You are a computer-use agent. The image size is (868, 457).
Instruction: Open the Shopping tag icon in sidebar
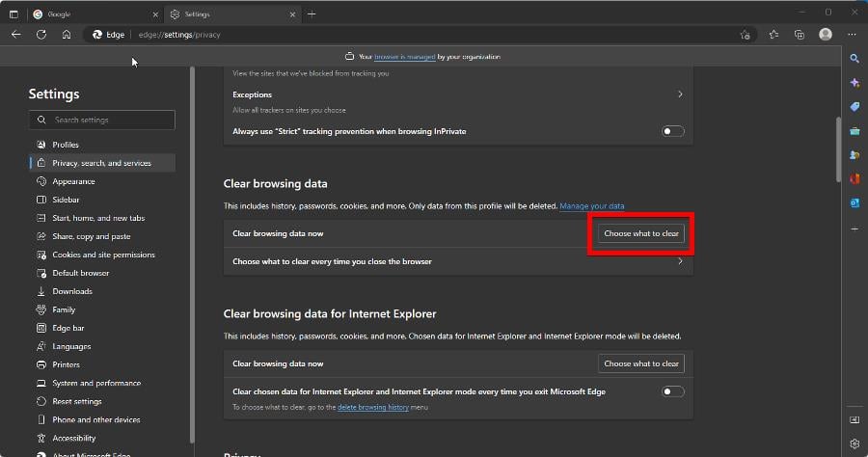click(x=854, y=106)
